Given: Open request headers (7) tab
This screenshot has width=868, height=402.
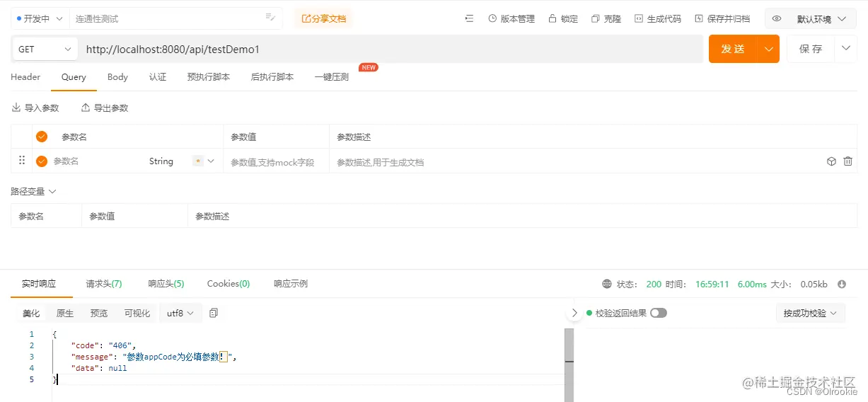Looking at the screenshot, I should (104, 284).
